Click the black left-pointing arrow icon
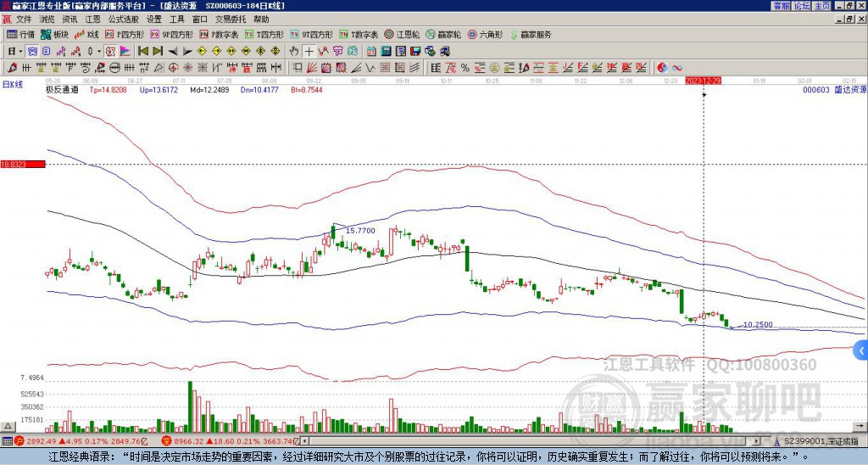The width and height of the screenshot is (868, 465). click(173, 52)
